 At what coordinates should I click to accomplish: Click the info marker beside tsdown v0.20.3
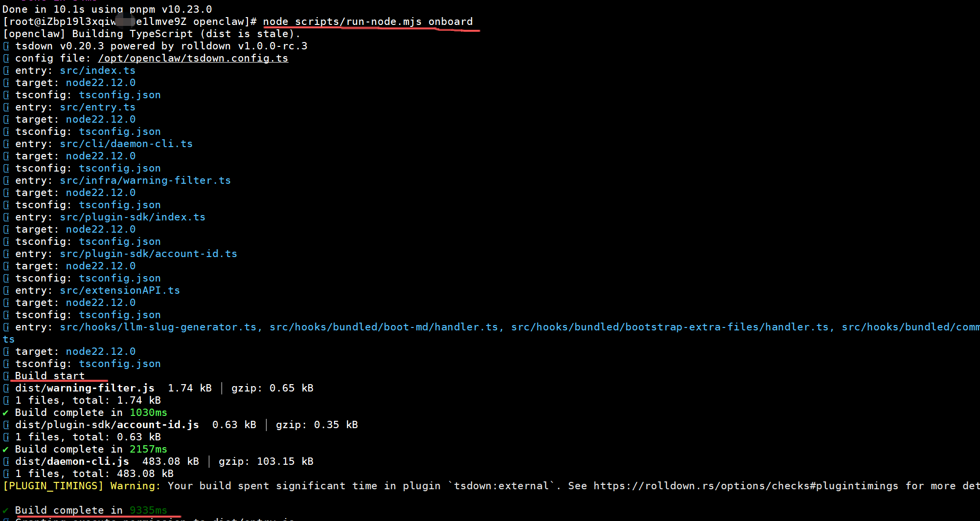click(x=6, y=46)
